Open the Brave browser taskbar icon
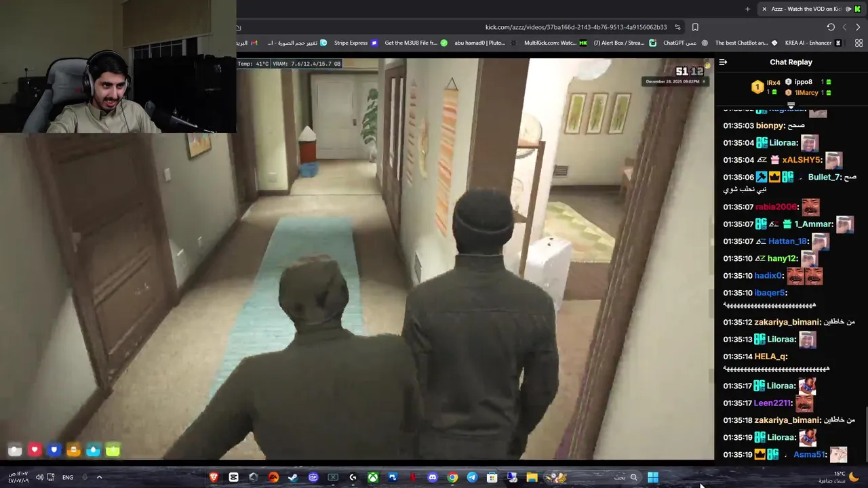868x488 pixels. (214, 477)
